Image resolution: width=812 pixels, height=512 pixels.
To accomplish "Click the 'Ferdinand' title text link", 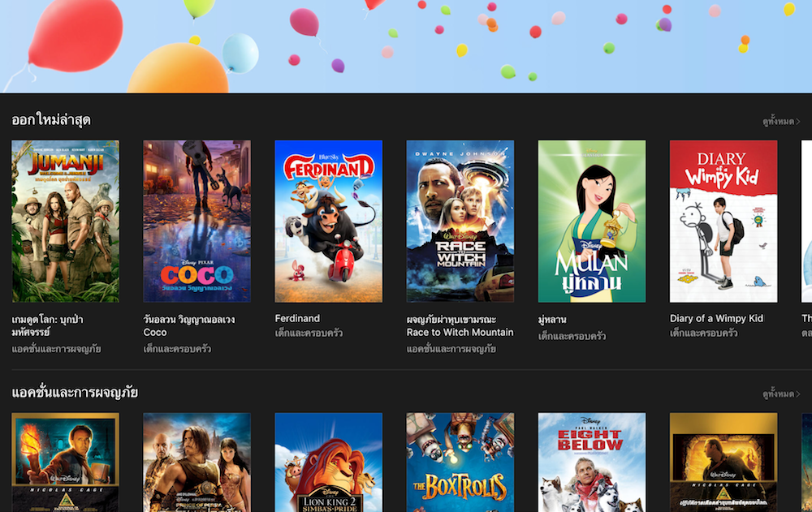I will point(297,319).
